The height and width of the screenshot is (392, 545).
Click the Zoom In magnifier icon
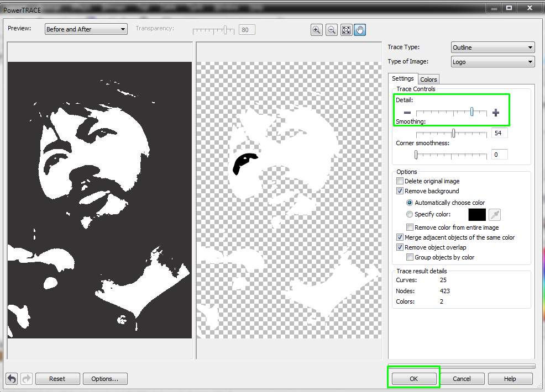[316, 30]
